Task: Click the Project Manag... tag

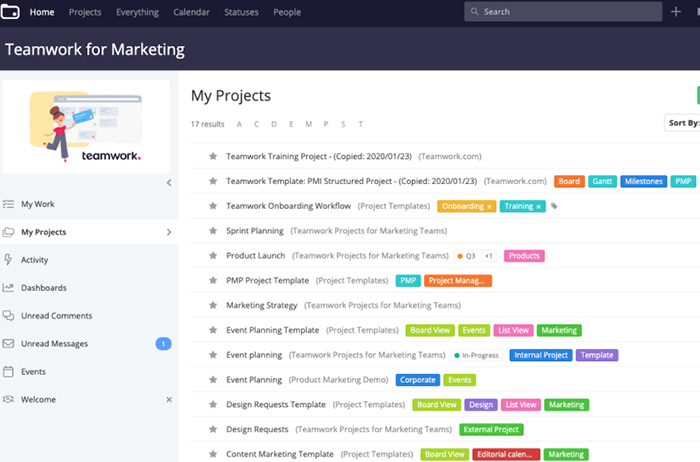Action: click(x=458, y=281)
